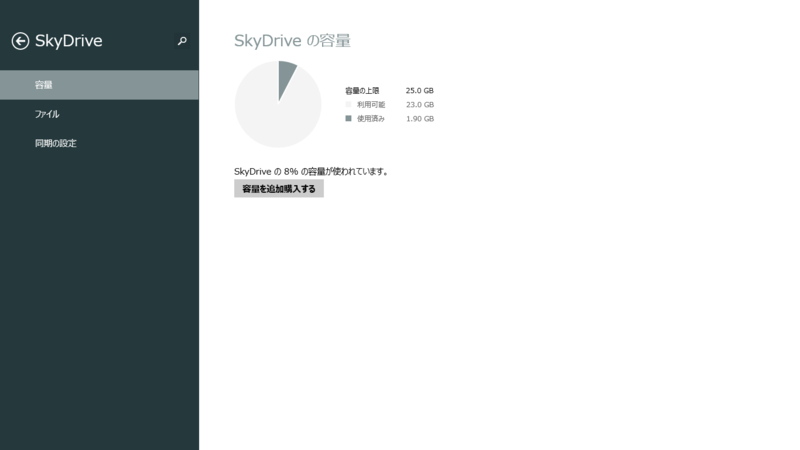
Task: Click the SkyDrive の容量 heading
Action: (x=292, y=41)
